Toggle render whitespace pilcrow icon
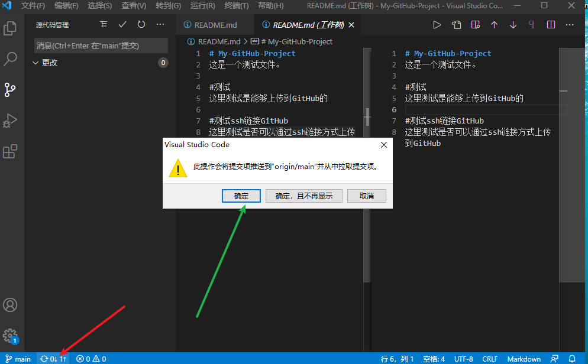This screenshot has height=364, width=588. tap(532, 24)
